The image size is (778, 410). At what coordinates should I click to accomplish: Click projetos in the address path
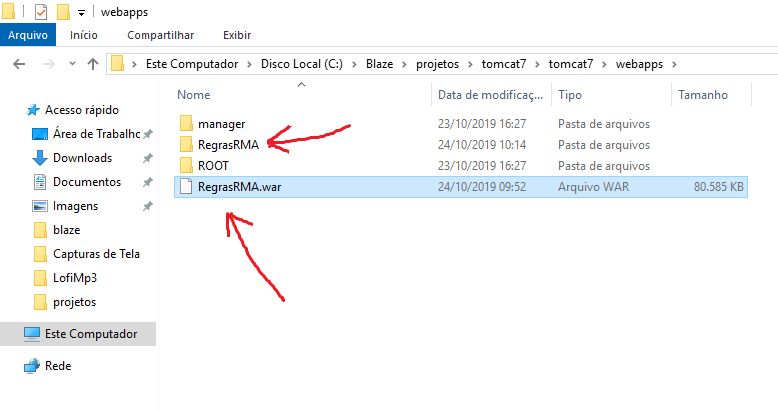pos(437,65)
